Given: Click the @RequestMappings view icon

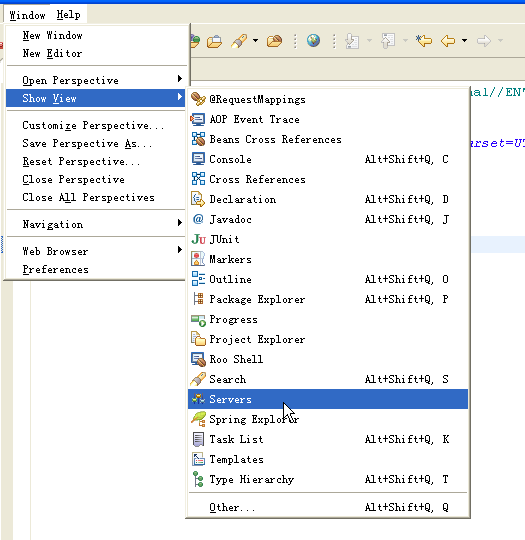Looking at the screenshot, I should point(198,99).
